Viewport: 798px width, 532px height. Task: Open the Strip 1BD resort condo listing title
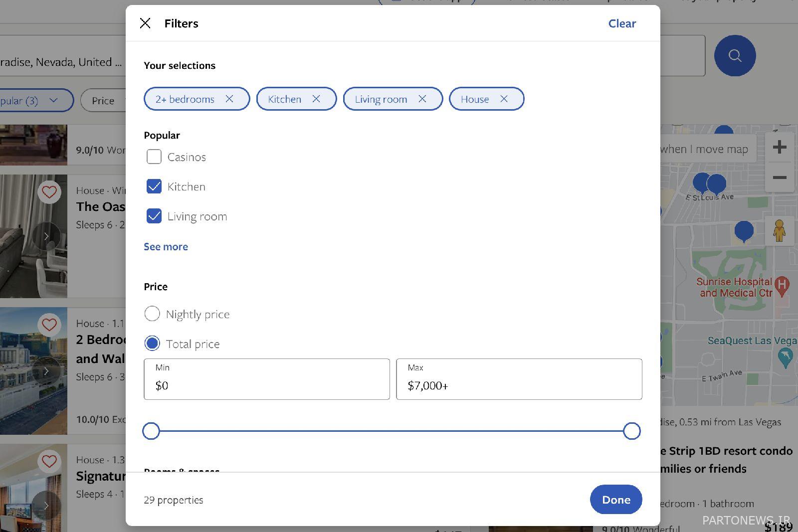(x=726, y=460)
